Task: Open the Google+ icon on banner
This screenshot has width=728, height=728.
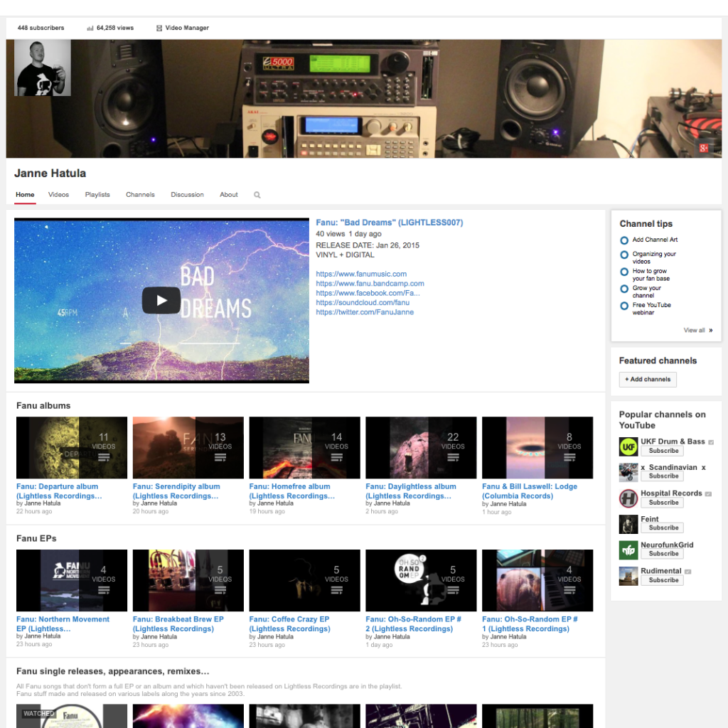Action: [704, 148]
